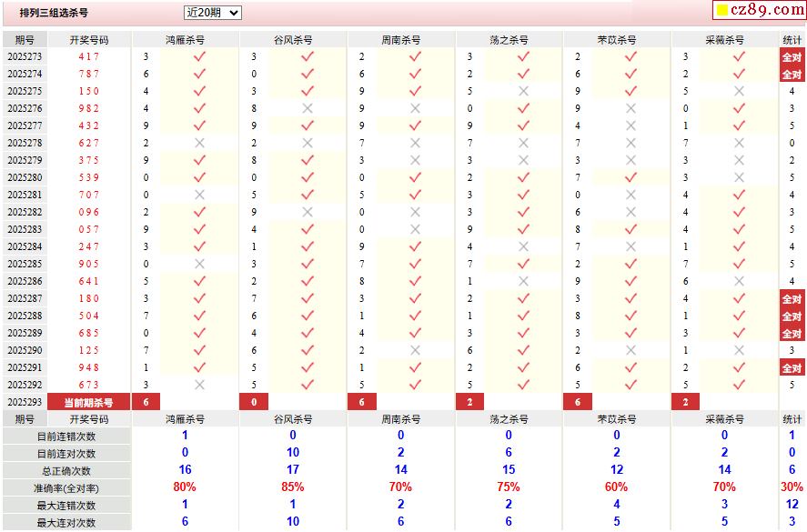807x532 pixels.
Task: Click the red checkmark for 周南杀号 in row 2025287
Action: click(415, 298)
